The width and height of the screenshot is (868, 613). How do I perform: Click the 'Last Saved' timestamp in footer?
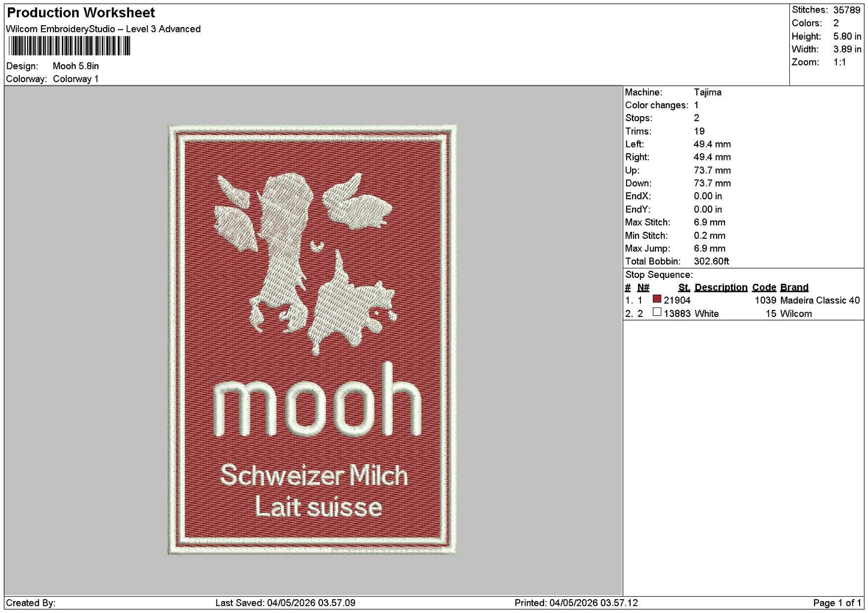(x=285, y=603)
